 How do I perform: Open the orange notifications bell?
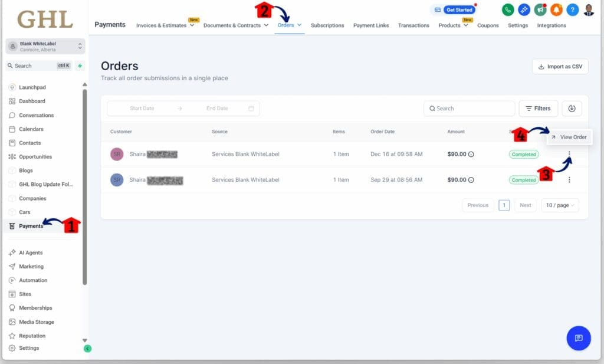(x=556, y=10)
